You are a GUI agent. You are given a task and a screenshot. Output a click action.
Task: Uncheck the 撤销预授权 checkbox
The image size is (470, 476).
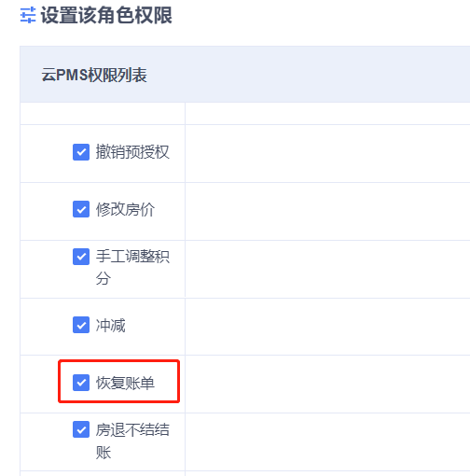tap(81, 152)
